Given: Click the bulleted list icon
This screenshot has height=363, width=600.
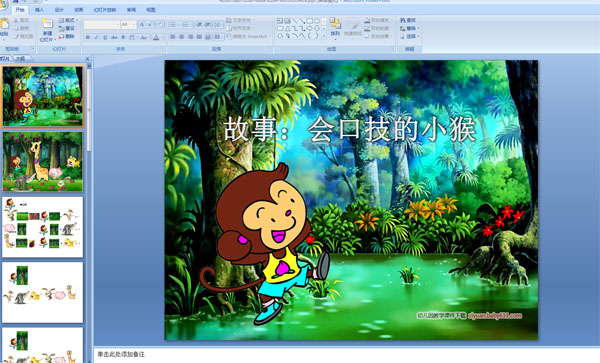Looking at the screenshot, I should coord(173,24).
